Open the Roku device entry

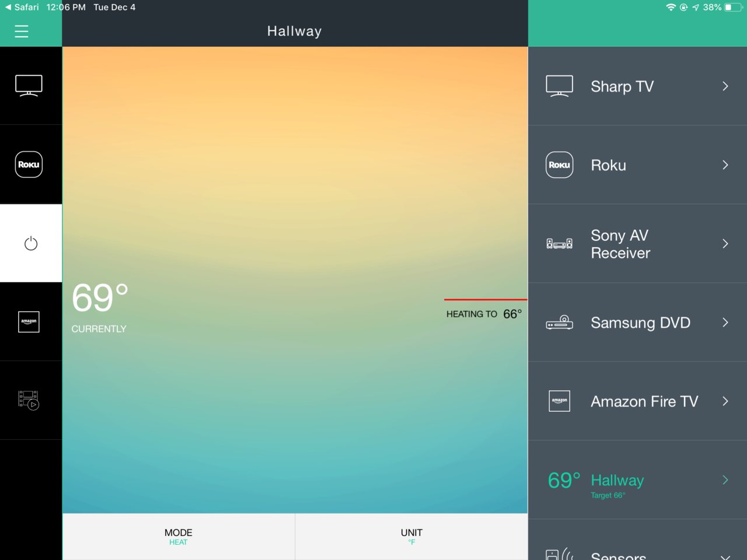click(x=637, y=165)
